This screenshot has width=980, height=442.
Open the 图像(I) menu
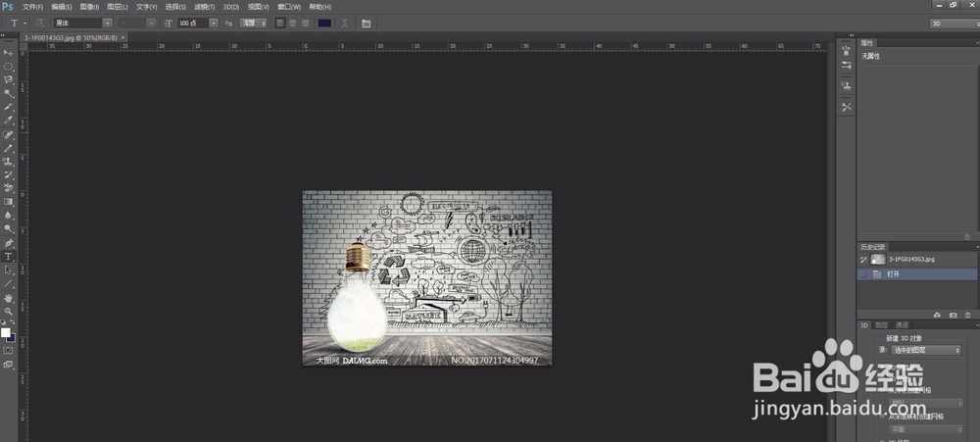point(89,7)
